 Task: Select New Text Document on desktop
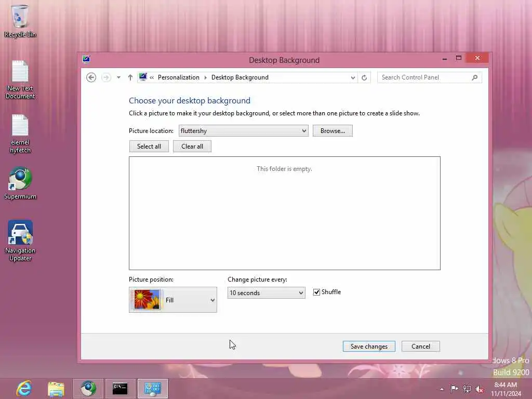20,80
